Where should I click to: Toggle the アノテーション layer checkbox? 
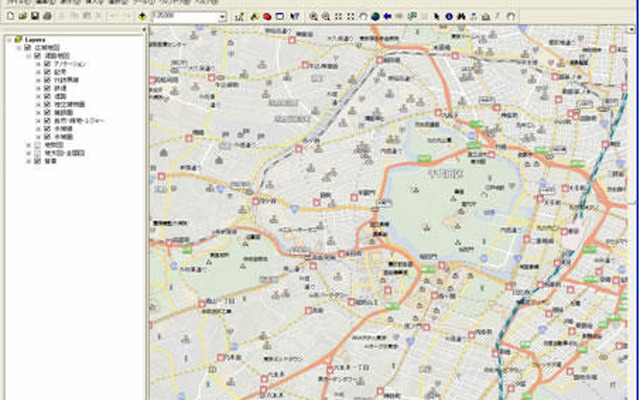(47, 64)
